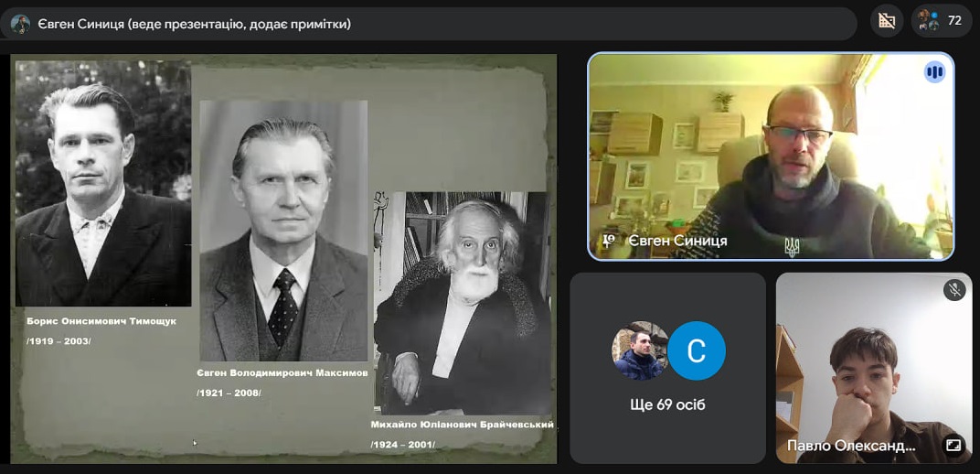Viewport: 980px width, 474px height.
Task: Click Борис Онисимович Тимощук's photo on the slide
Action: (103, 183)
